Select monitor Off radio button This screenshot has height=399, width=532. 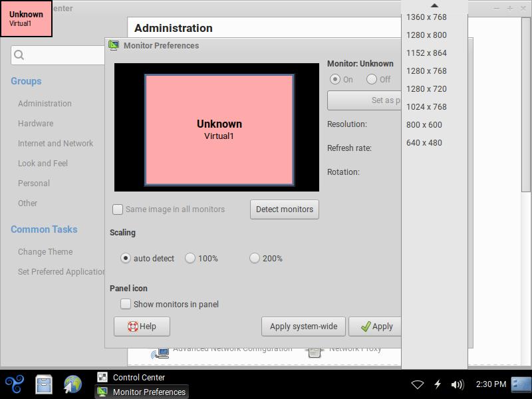tap(372, 79)
